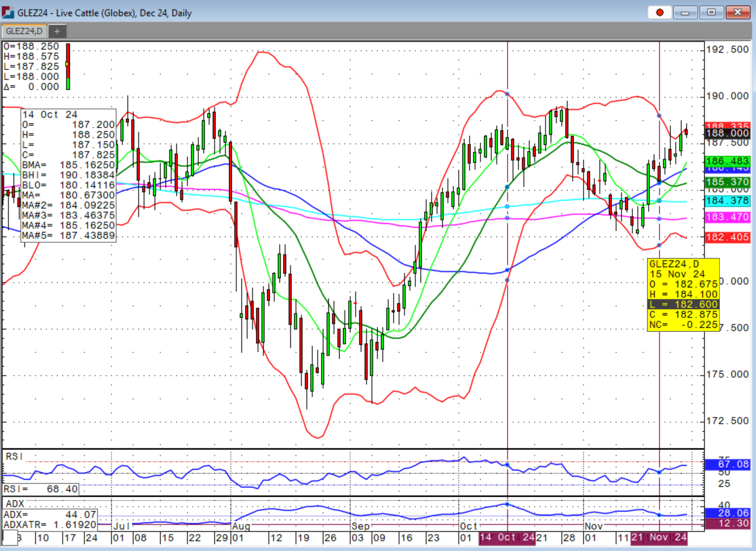This screenshot has height=551, width=756.
Task: Click the O=188.250 open value
Action: [x=32, y=47]
